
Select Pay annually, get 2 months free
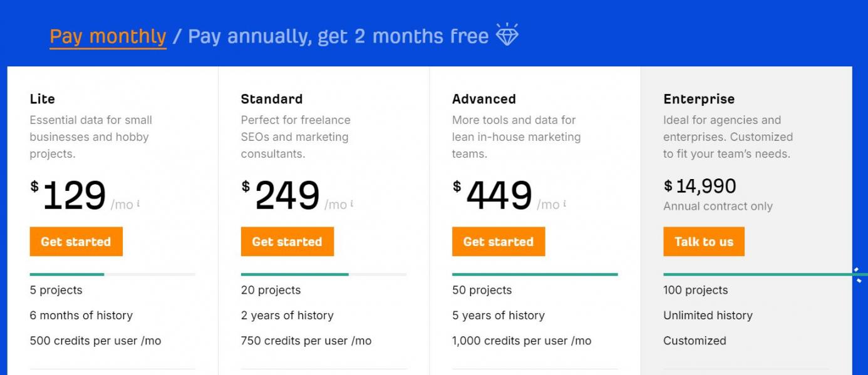(x=338, y=36)
